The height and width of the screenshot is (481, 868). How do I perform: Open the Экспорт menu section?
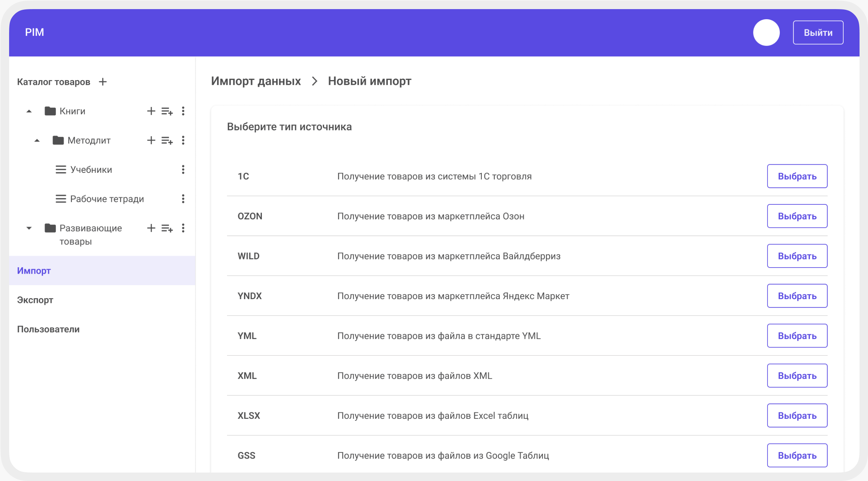tap(35, 300)
